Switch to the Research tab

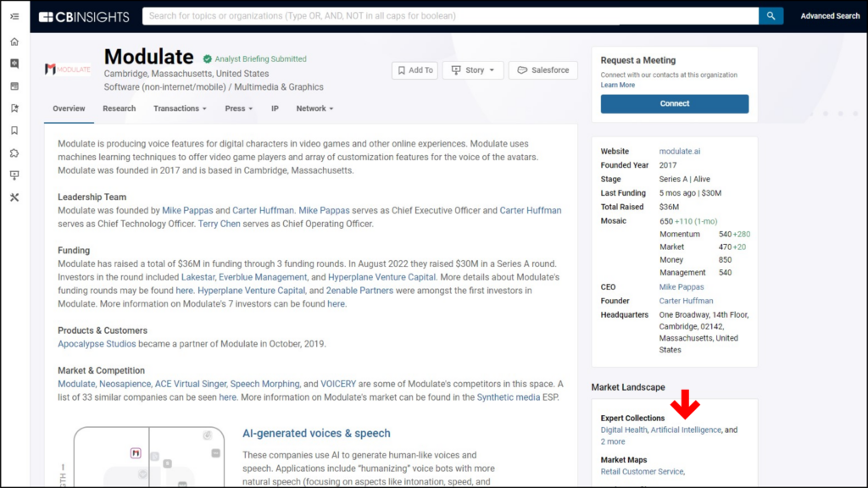click(x=119, y=108)
